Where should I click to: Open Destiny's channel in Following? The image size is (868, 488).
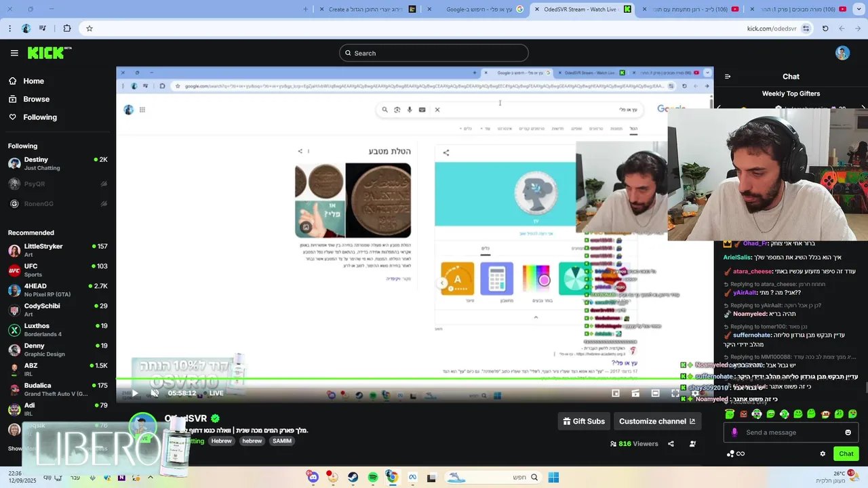click(x=58, y=163)
